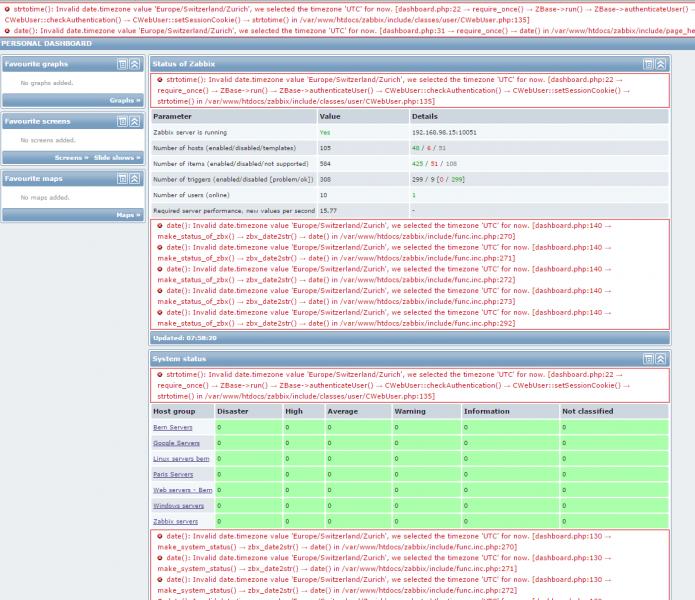Open menu icon of Favourite graphs widget

click(122, 64)
